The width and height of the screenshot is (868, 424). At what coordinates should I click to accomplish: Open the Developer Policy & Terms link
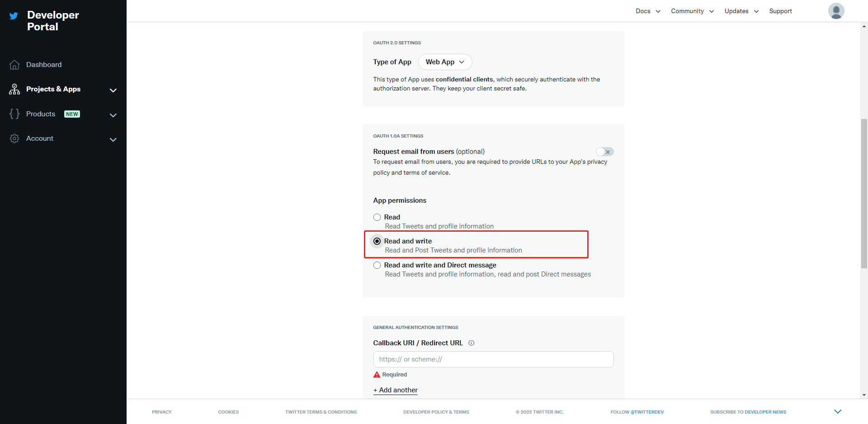point(436,412)
